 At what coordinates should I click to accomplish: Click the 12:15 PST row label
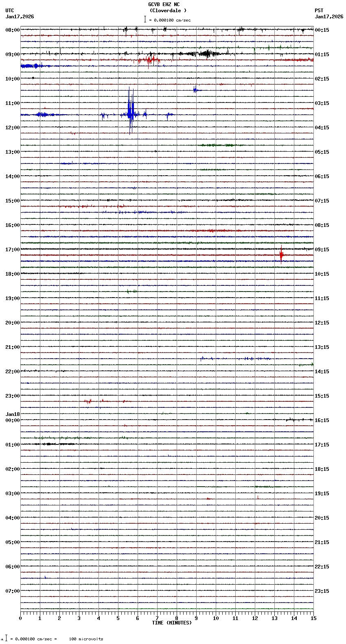tap(322, 323)
